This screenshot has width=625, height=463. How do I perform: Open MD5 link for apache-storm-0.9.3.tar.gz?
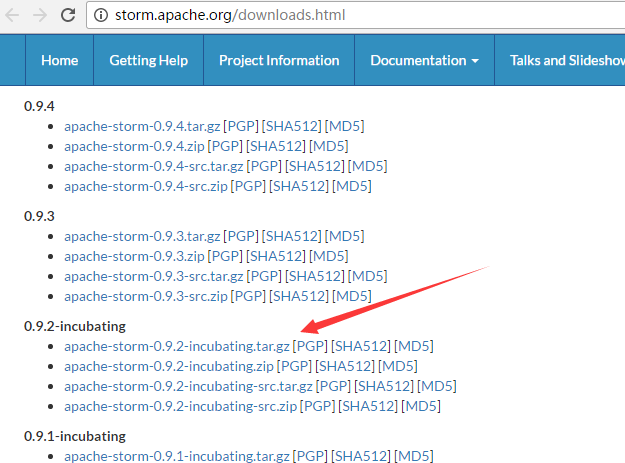pos(344,236)
